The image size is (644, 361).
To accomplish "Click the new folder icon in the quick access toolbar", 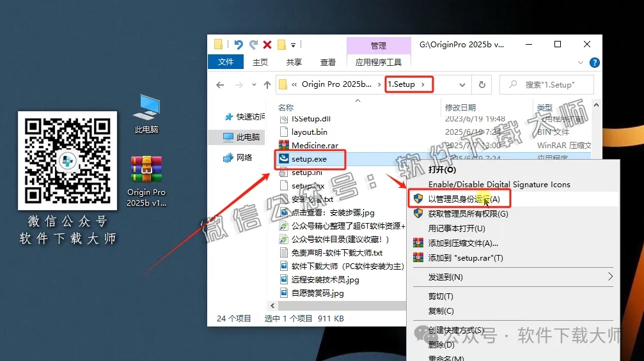I will point(282,44).
